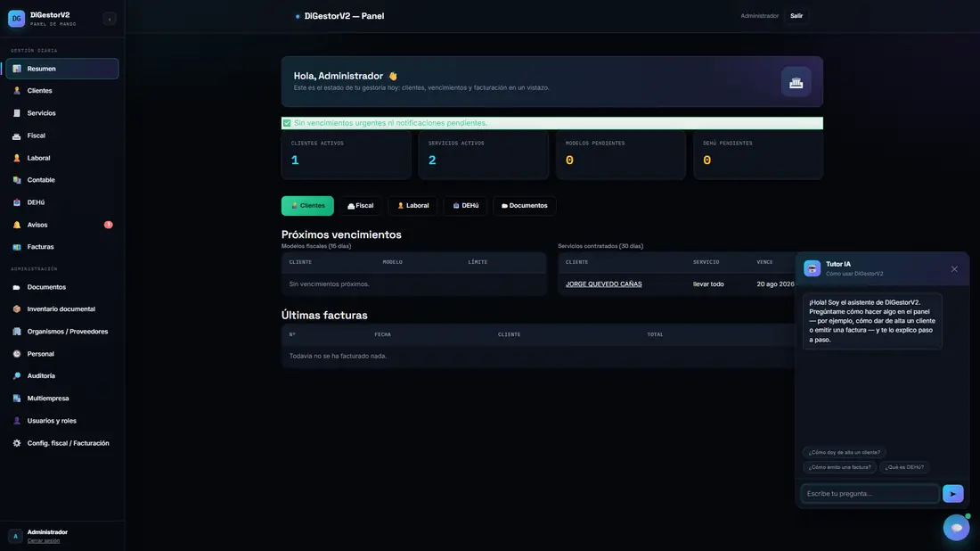980x551 pixels.
Task: Open the Inventario documental icon
Action: (17, 309)
